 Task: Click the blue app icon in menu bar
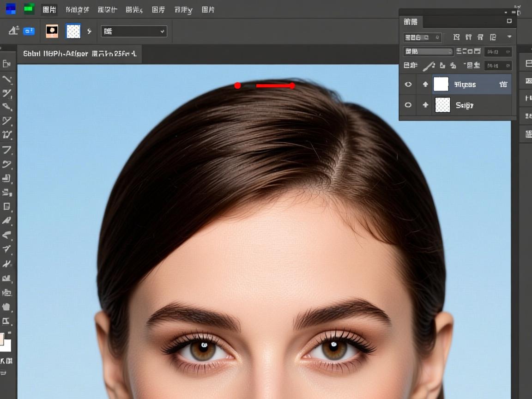point(10,9)
